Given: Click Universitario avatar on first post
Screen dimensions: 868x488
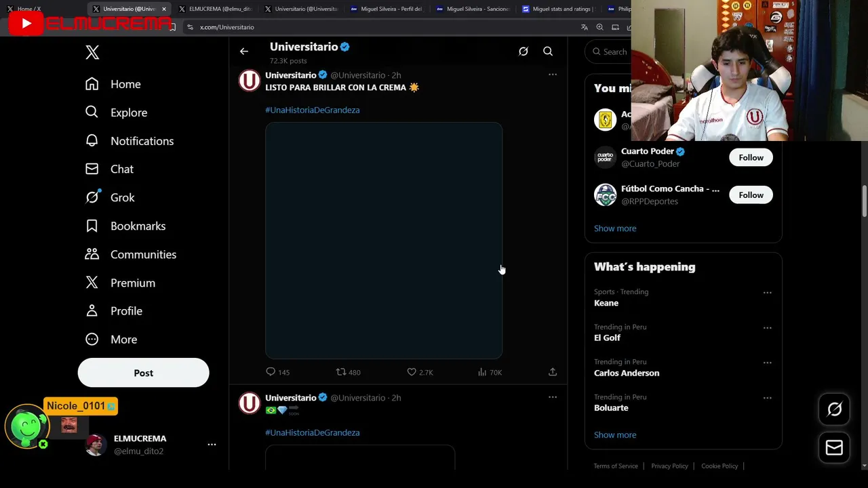Looking at the screenshot, I should pos(250,81).
